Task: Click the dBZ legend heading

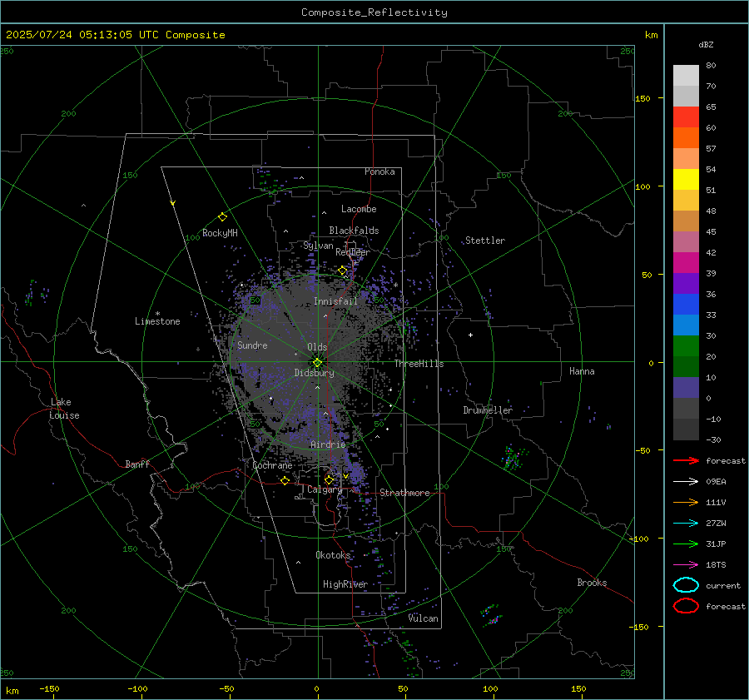Action: tap(706, 45)
